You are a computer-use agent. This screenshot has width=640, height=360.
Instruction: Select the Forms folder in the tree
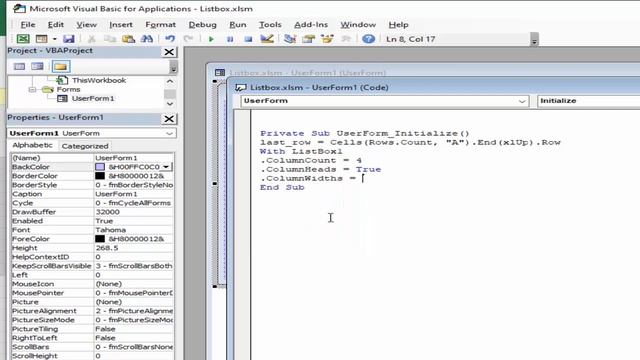click(68, 89)
